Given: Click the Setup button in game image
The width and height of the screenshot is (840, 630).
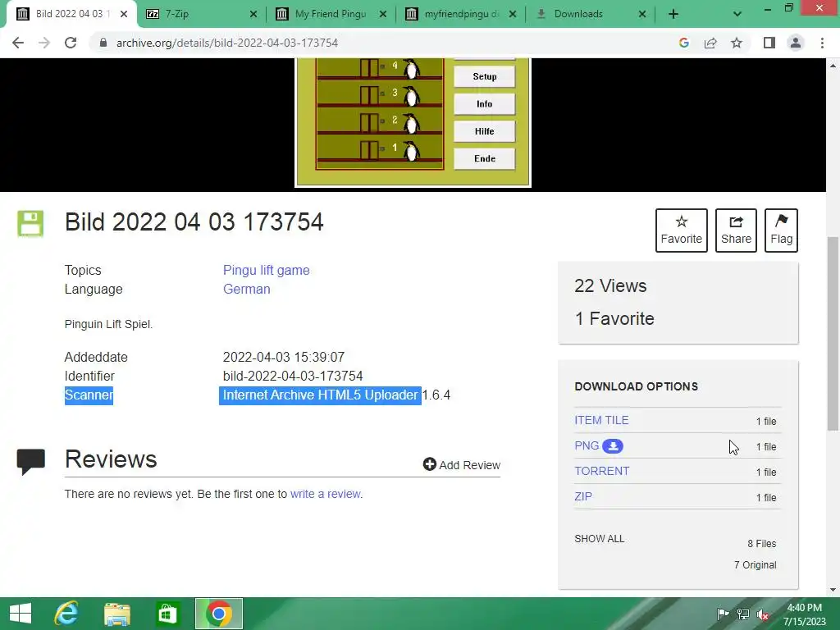Looking at the screenshot, I should 484,76.
